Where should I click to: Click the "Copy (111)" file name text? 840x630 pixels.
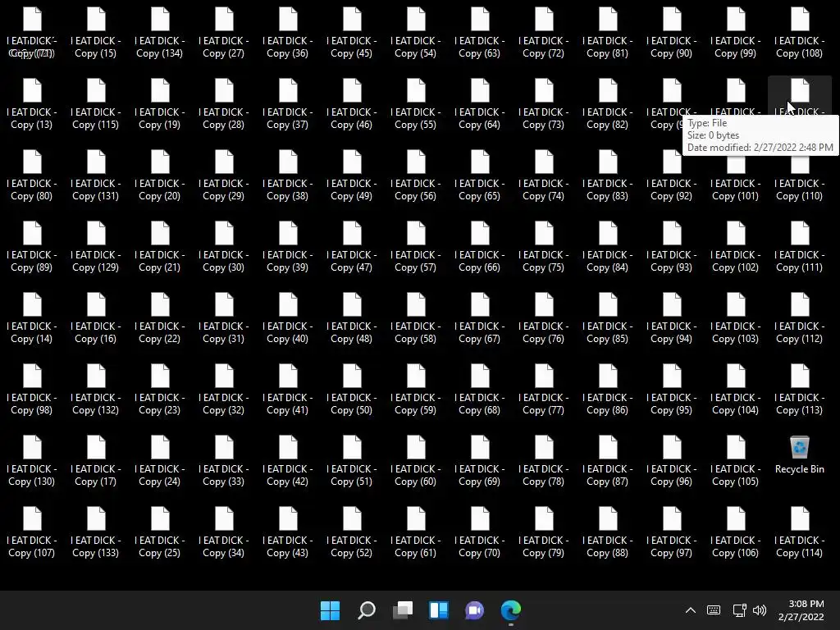pos(799,267)
